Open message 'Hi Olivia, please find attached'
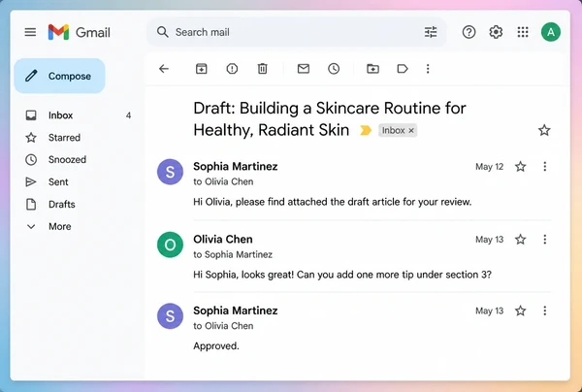Viewport: 582px width, 392px height. (x=332, y=202)
